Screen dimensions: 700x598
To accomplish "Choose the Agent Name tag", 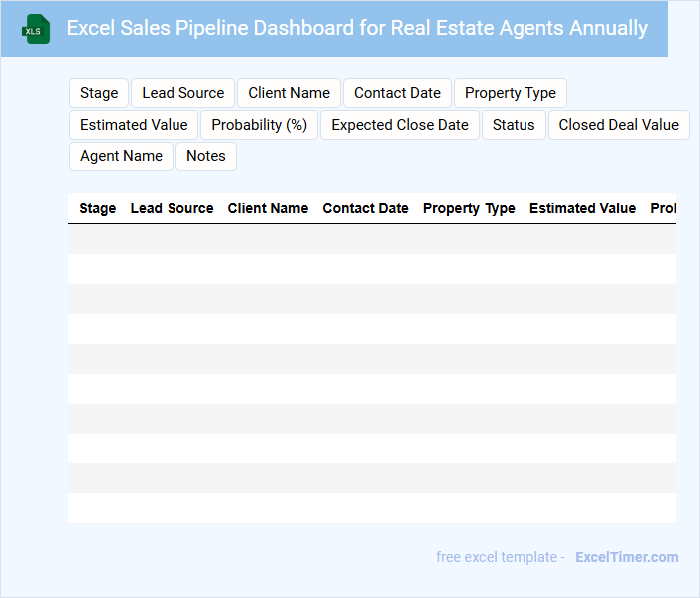I will [121, 156].
